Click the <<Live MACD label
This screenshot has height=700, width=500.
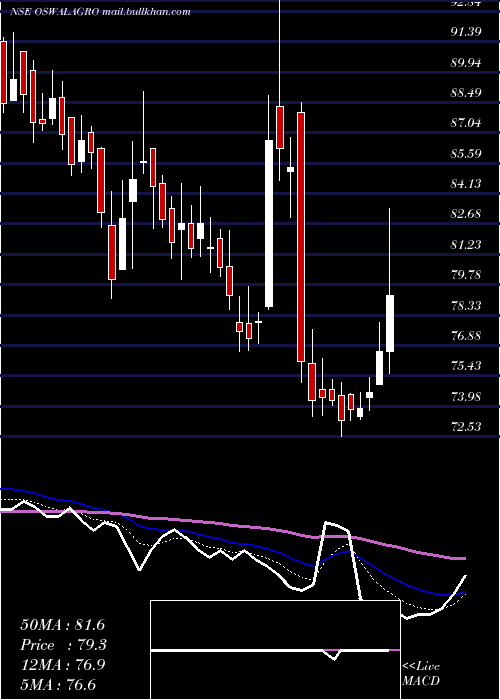421,673
